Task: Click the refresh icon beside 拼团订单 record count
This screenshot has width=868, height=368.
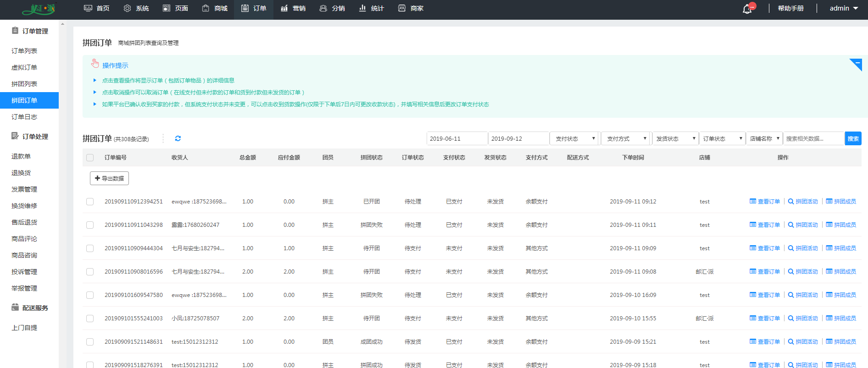Action: coord(178,138)
